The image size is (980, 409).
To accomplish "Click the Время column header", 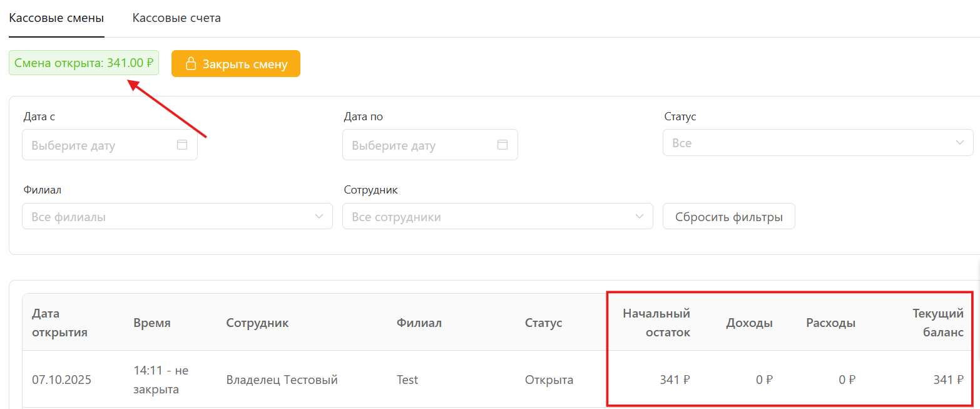I will [152, 323].
